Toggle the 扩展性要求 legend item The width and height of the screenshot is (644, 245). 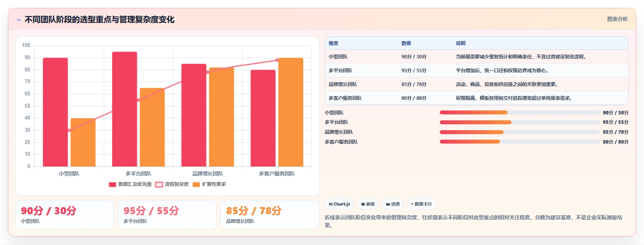[x=209, y=184]
